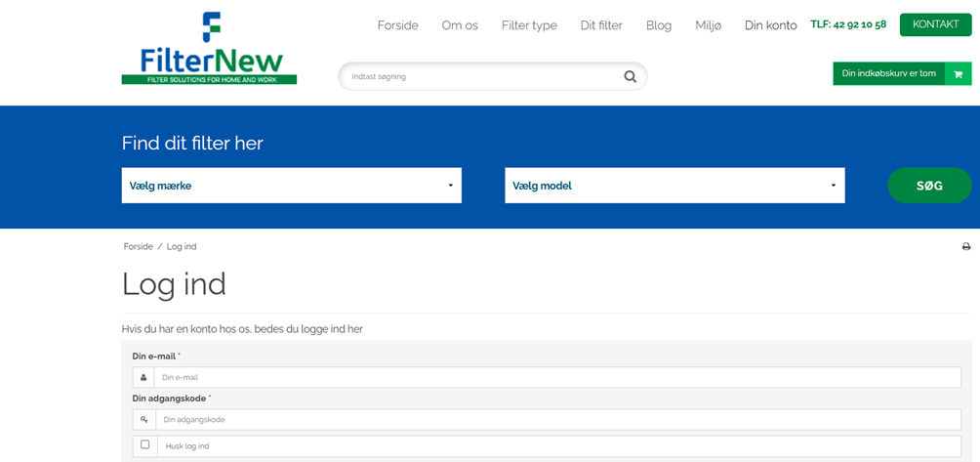The width and height of the screenshot is (980, 462).
Task: Click the FilterNew logo
Action: [209, 49]
